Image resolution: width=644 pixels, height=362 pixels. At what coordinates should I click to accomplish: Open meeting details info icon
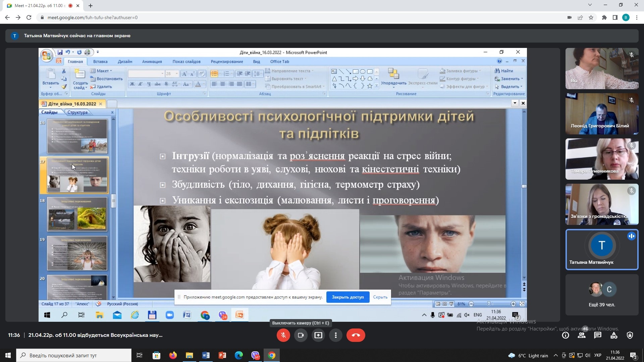(x=566, y=335)
